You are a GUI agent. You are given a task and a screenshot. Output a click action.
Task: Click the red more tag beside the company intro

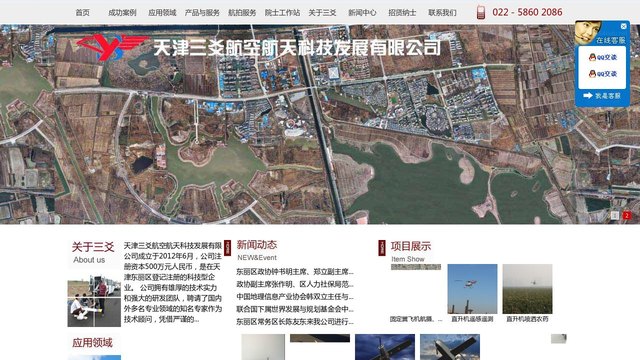tap(227, 248)
